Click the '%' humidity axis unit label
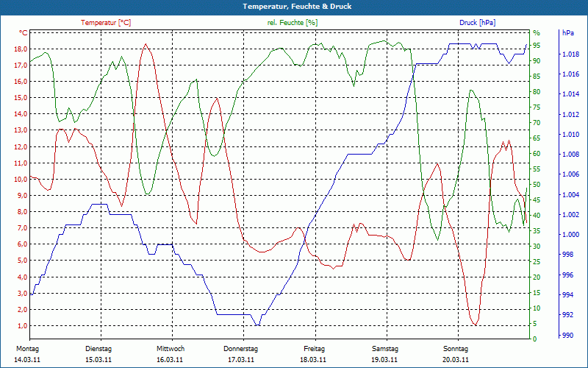Screen dimensions: 588x368 pyautogui.click(x=537, y=33)
